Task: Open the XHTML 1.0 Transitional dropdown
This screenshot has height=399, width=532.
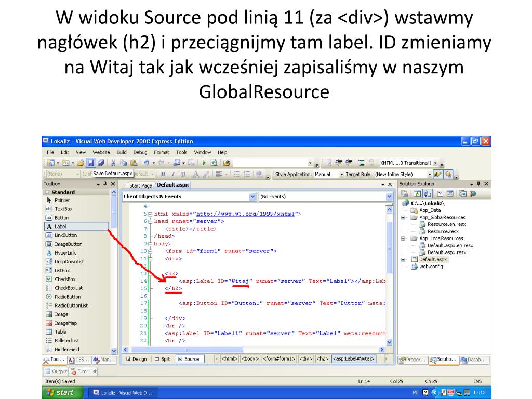Action: 435,163
